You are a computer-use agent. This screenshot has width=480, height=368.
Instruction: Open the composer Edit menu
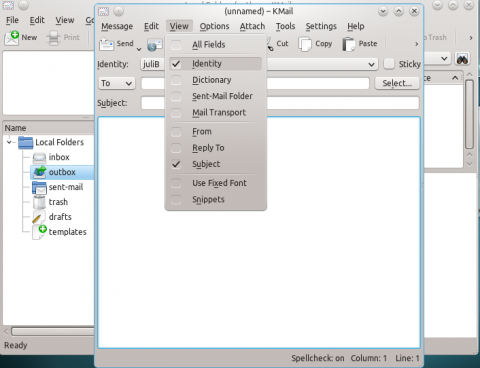click(x=151, y=26)
